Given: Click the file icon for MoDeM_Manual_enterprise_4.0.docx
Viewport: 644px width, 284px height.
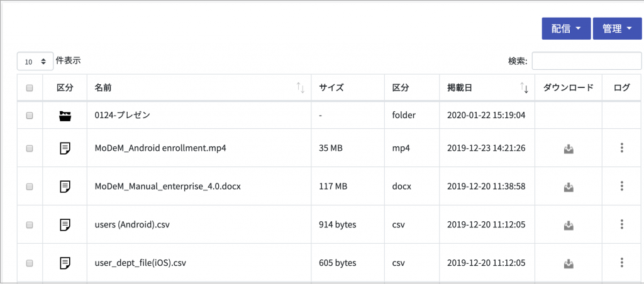Looking at the screenshot, I should pyautogui.click(x=65, y=187).
